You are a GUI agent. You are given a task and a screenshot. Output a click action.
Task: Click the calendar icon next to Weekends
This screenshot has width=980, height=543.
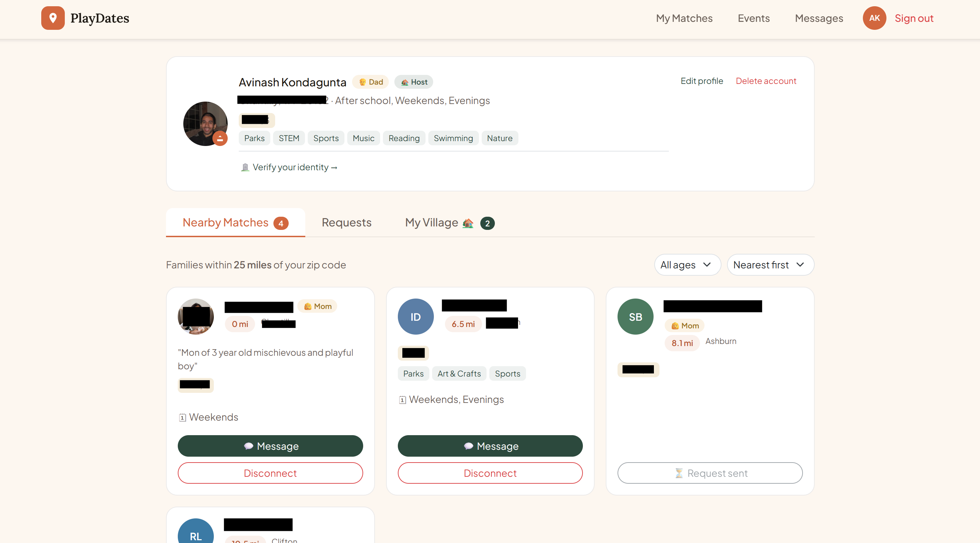tap(182, 417)
